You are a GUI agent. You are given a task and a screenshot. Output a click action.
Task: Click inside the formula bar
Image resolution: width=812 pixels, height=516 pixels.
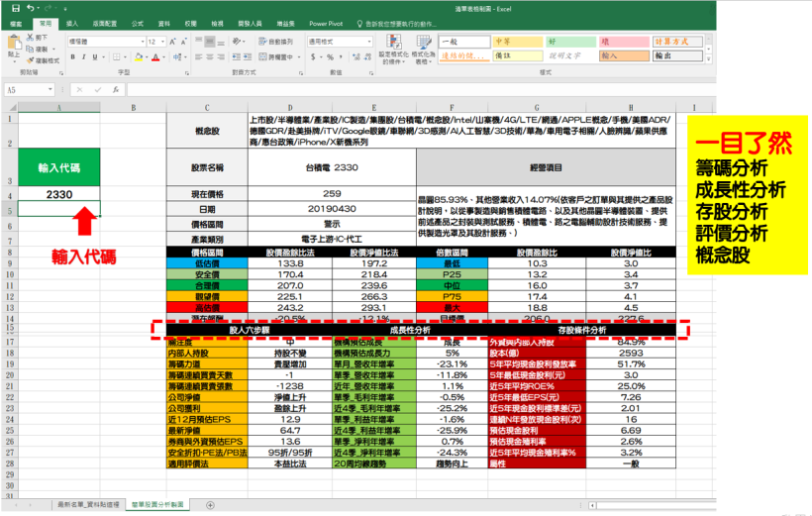(421, 89)
